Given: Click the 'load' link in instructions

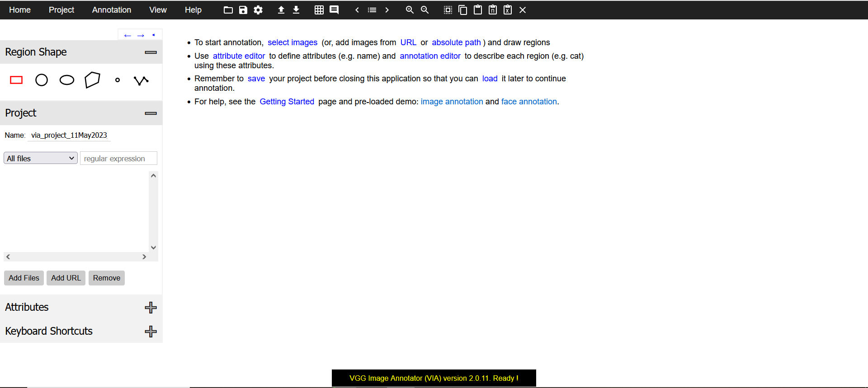Looking at the screenshot, I should pyautogui.click(x=490, y=79).
